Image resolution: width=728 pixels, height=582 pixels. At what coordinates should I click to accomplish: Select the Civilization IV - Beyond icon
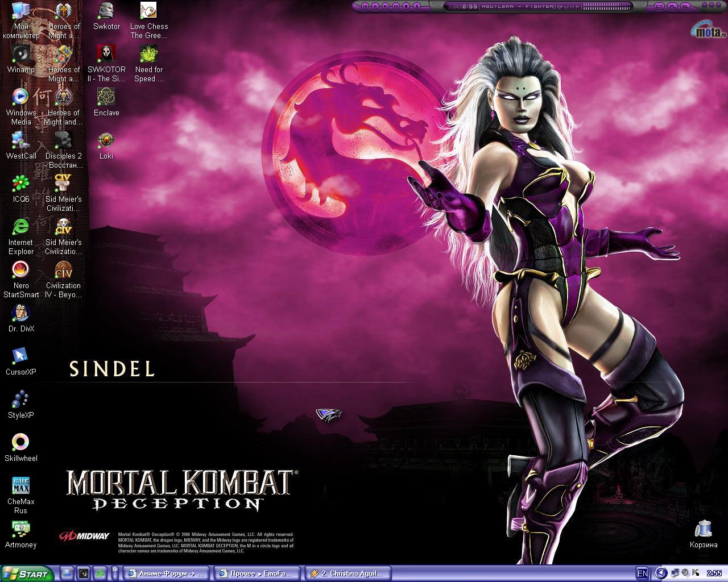pyautogui.click(x=64, y=280)
